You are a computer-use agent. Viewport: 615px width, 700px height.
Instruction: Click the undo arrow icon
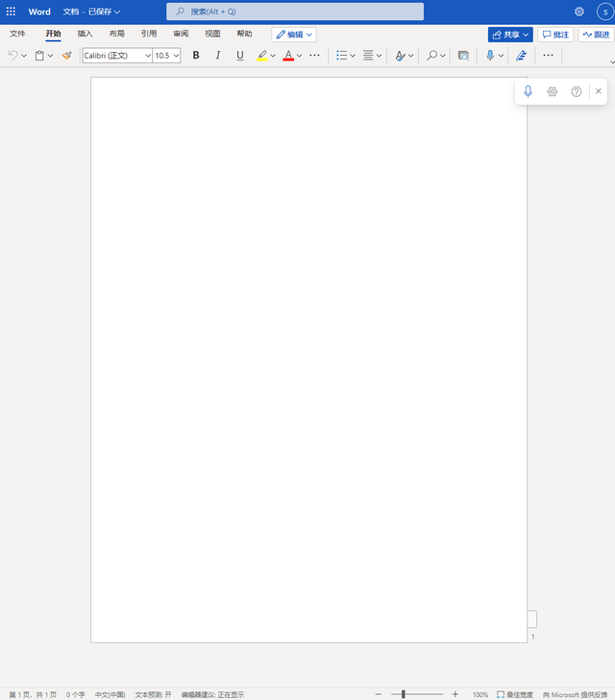coord(12,56)
